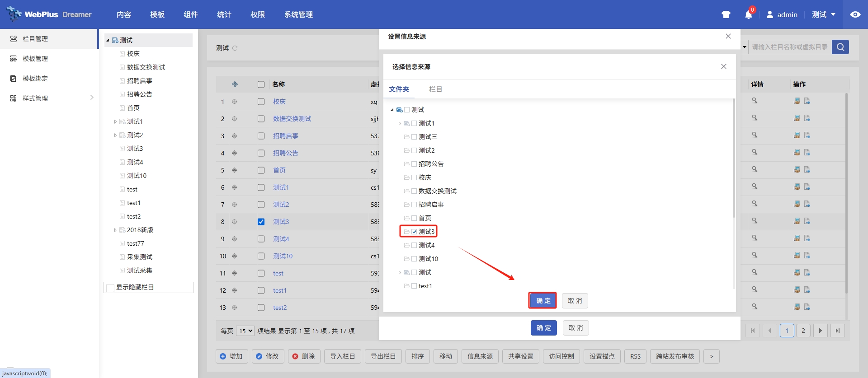
Task: Tick the checkbox for row 测试4
Action: click(261, 239)
